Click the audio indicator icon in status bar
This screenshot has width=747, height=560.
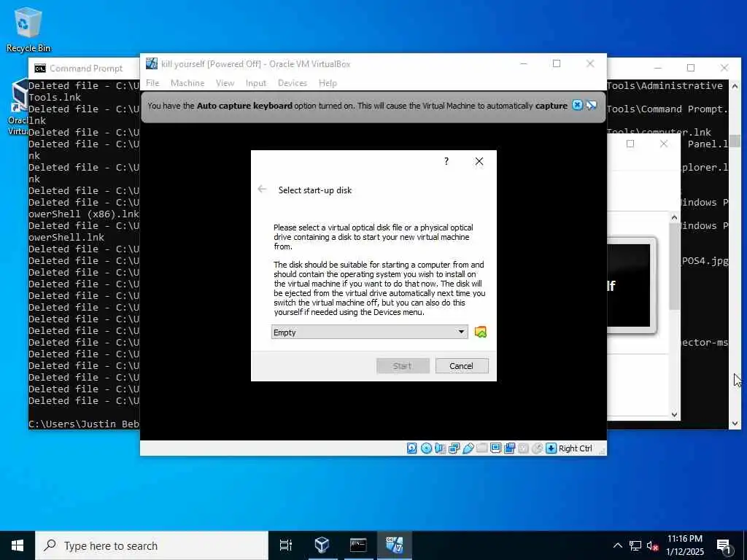(x=440, y=448)
